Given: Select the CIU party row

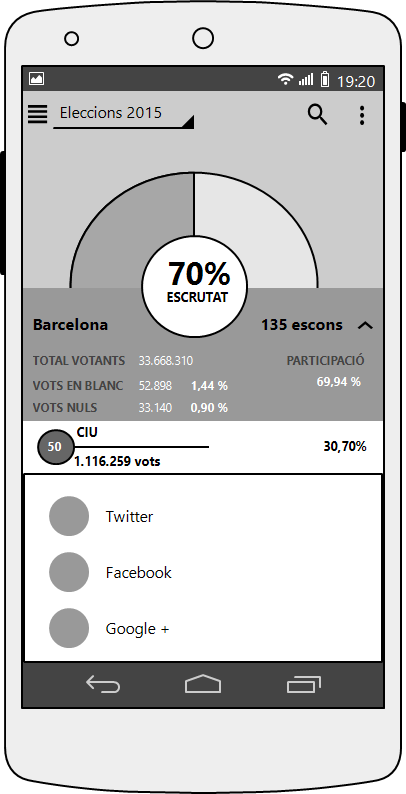Looking at the screenshot, I should (x=203, y=447).
